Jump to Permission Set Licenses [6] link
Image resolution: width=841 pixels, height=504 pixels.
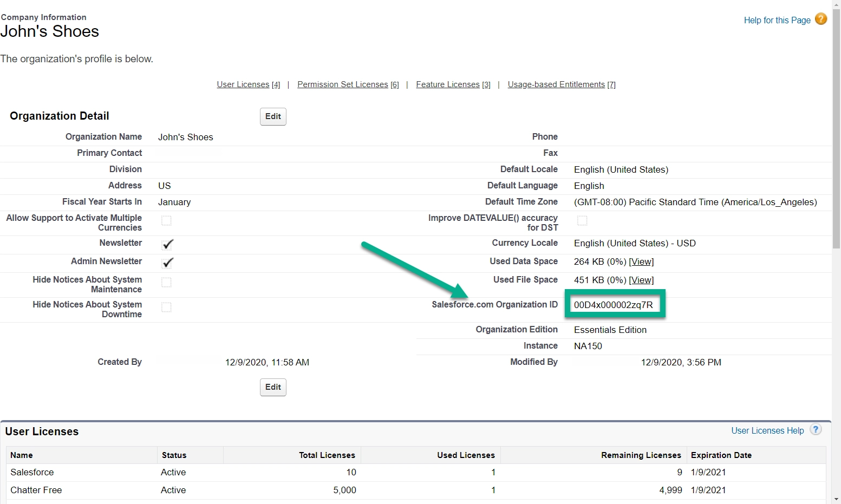348,84
